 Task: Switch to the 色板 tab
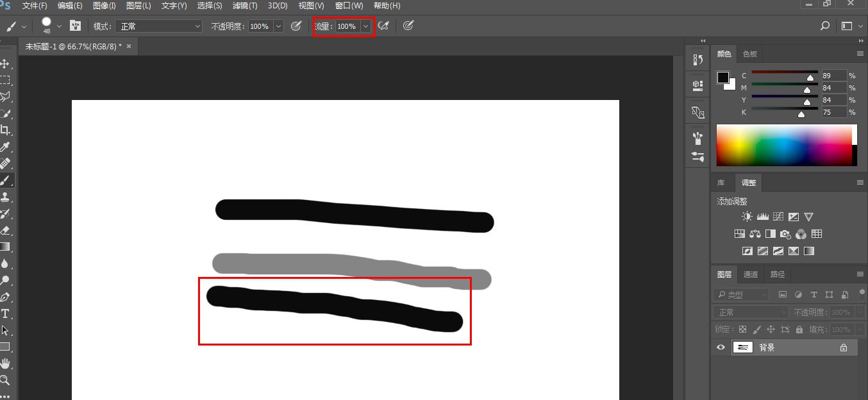click(749, 54)
